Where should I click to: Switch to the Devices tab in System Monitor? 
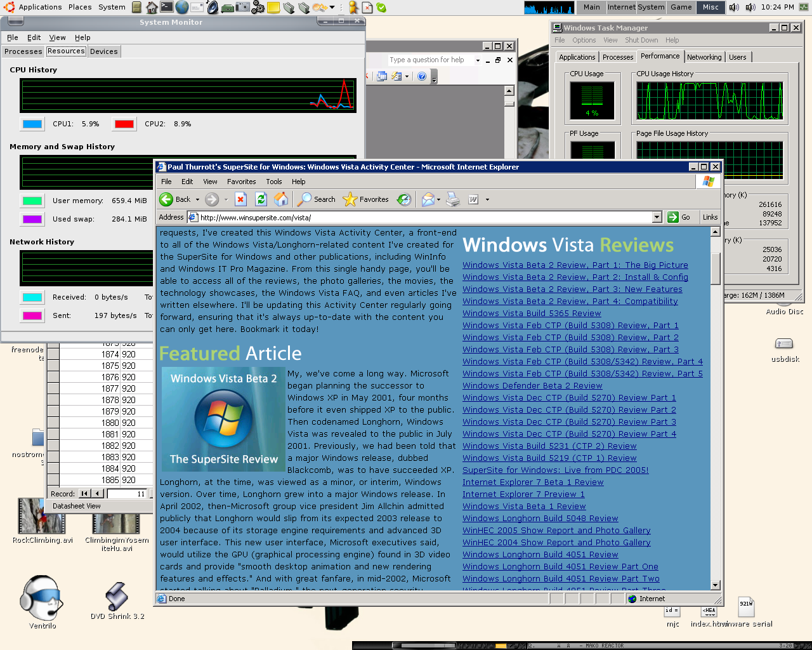click(x=103, y=51)
